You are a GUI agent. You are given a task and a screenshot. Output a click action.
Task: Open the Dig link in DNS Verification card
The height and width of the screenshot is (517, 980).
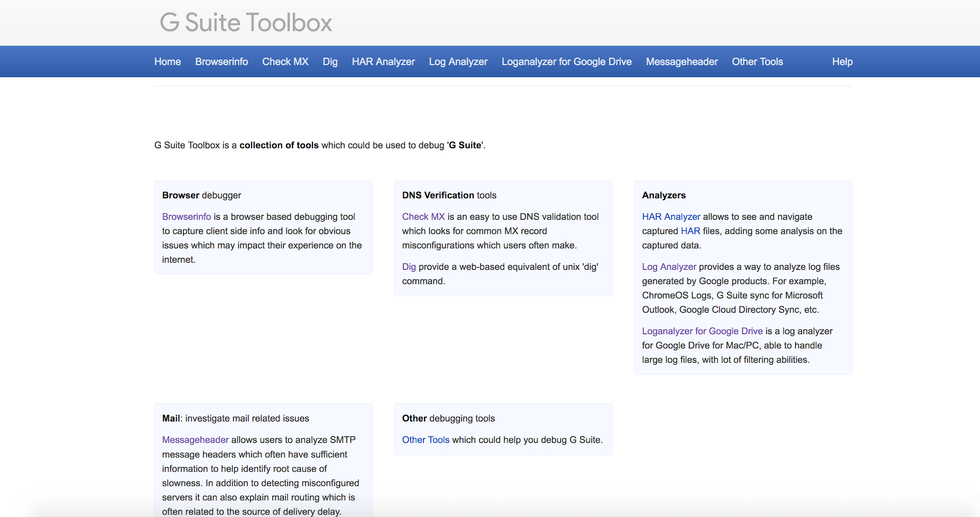[409, 267]
